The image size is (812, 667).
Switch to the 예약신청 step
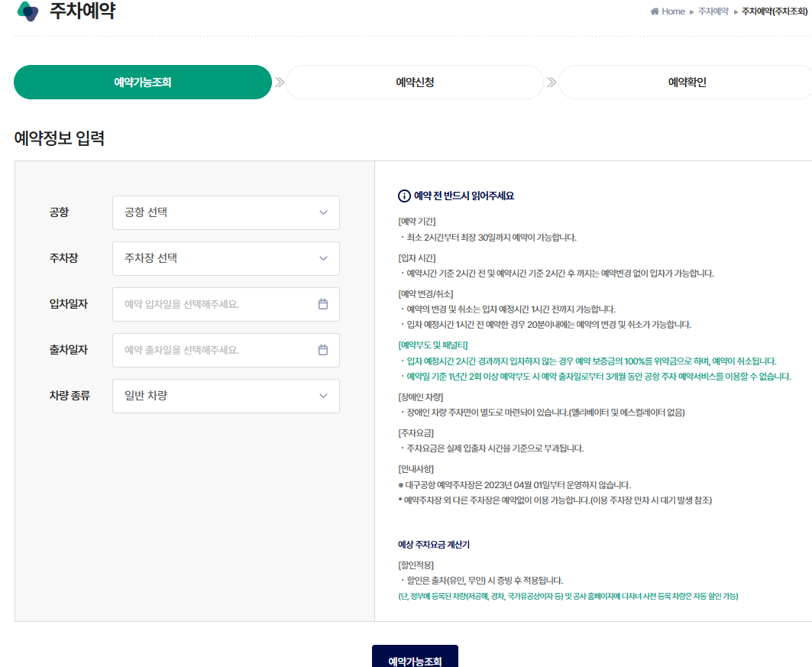(416, 82)
